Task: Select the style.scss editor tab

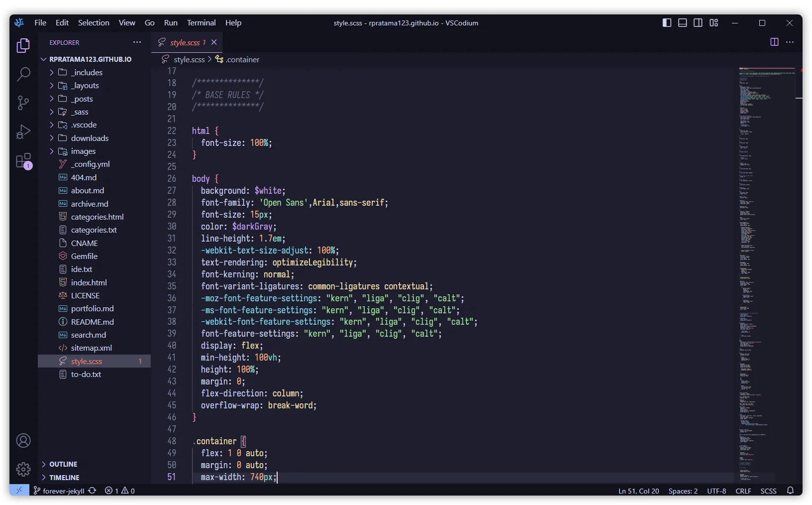Action: 185,43
